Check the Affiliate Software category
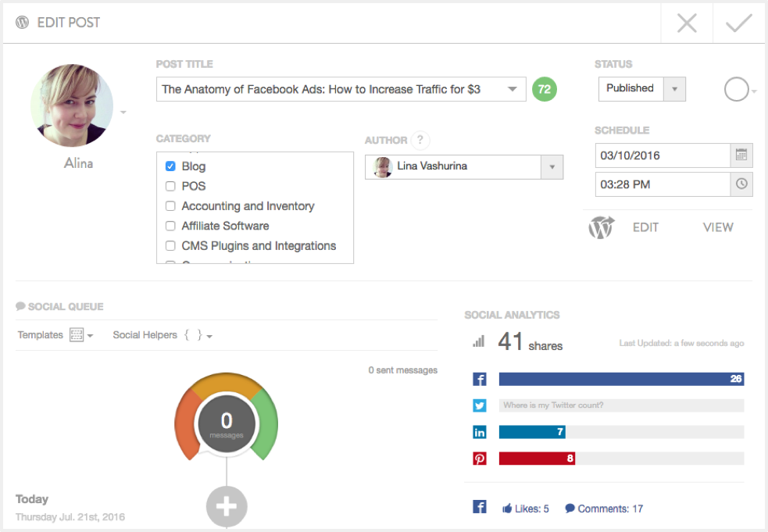Screen dimensions: 768x532 (x=170, y=226)
